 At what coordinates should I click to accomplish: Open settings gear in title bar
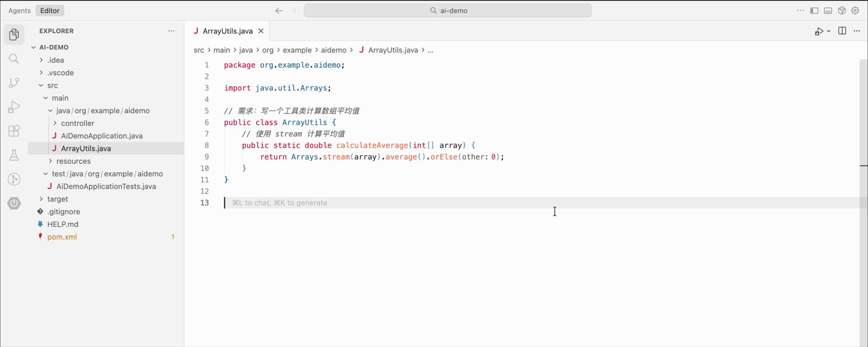click(855, 10)
